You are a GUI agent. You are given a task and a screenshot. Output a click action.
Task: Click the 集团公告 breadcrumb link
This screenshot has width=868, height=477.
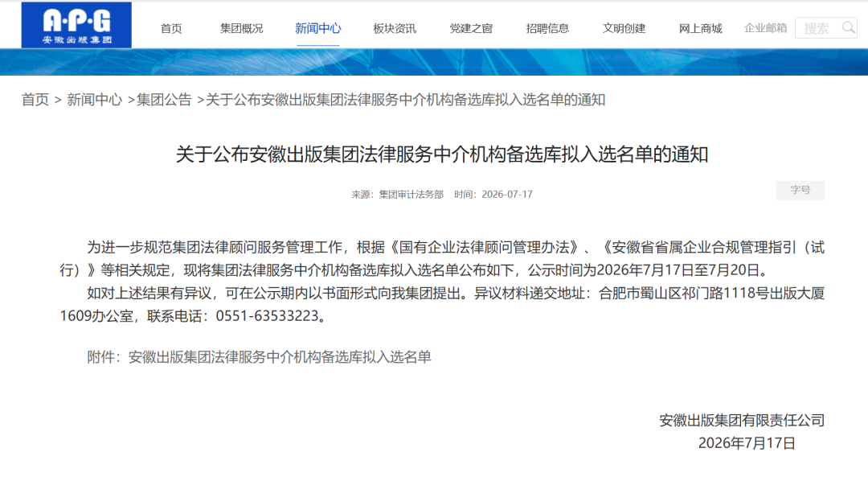point(164,100)
